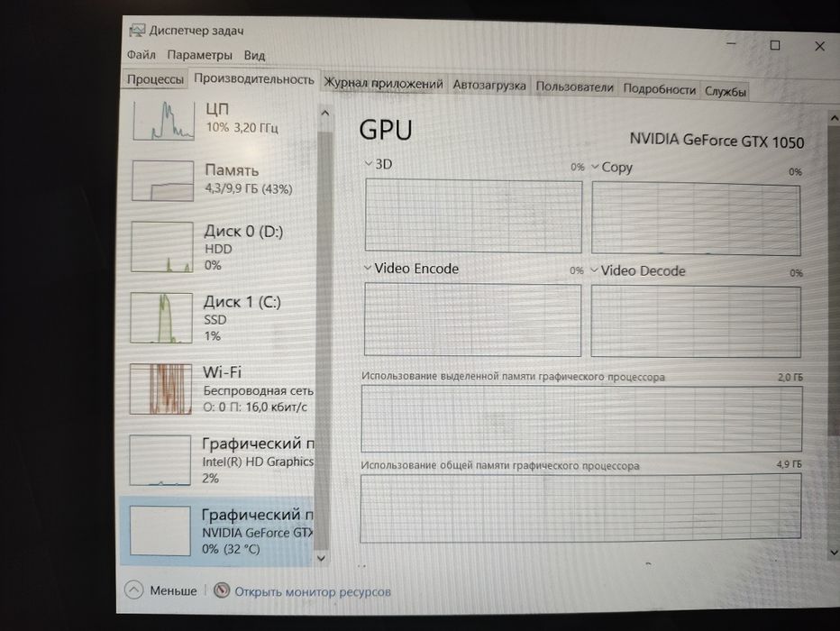Image resolution: width=840 pixels, height=631 pixels.
Task: Click the dedicated GPU memory usage graph
Action: tap(582, 419)
